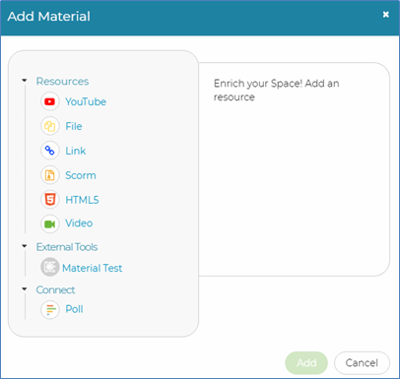Open the YouTube resource label
Image resolution: width=400 pixels, height=379 pixels.
pos(86,102)
